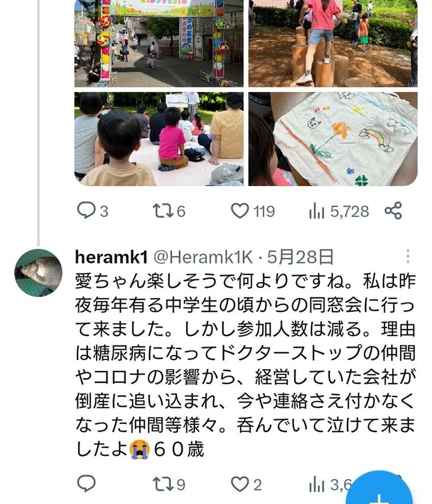Retweet heramk1's reply with 9 retweets
This screenshot has height=504, width=432.
point(169,484)
